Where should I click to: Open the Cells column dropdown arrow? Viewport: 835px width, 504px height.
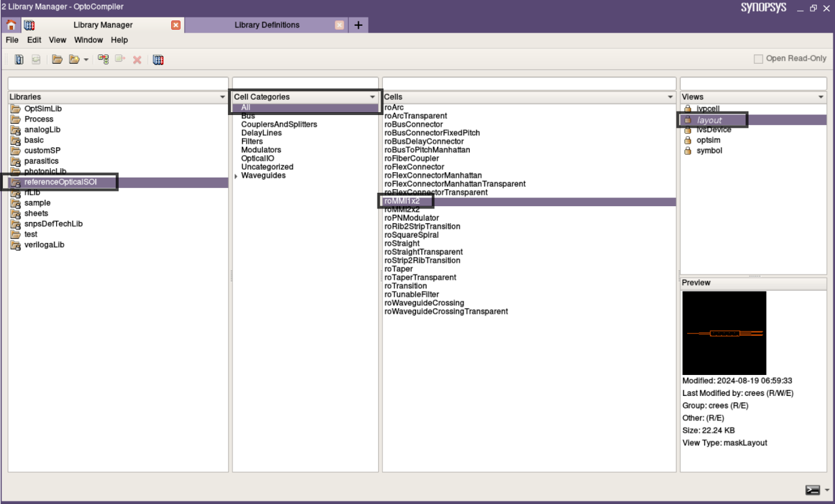pos(670,97)
